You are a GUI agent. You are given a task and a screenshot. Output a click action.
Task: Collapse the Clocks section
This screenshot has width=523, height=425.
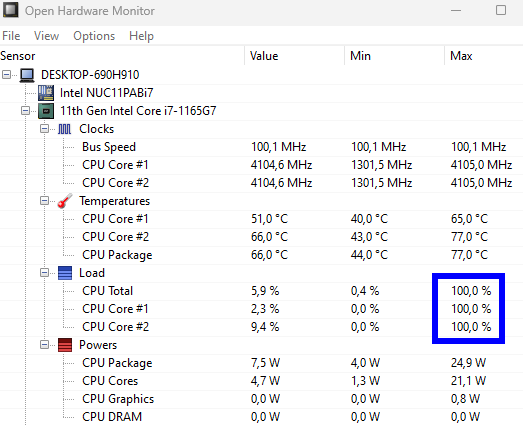(44, 128)
